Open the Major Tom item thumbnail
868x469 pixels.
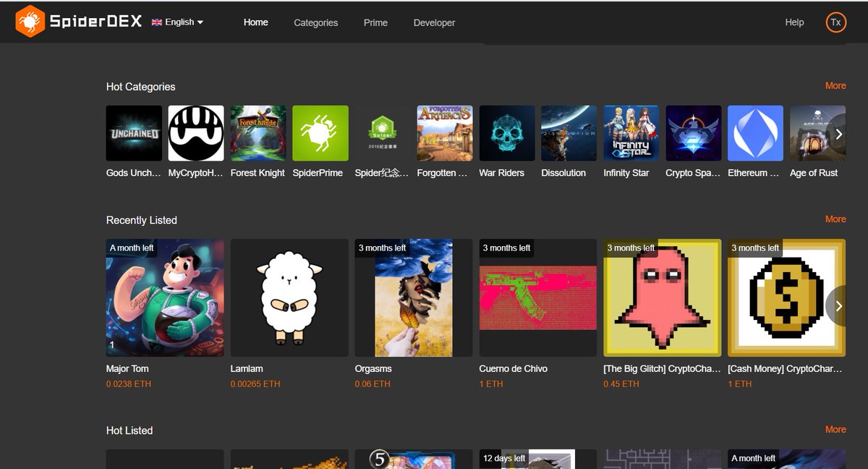point(165,297)
